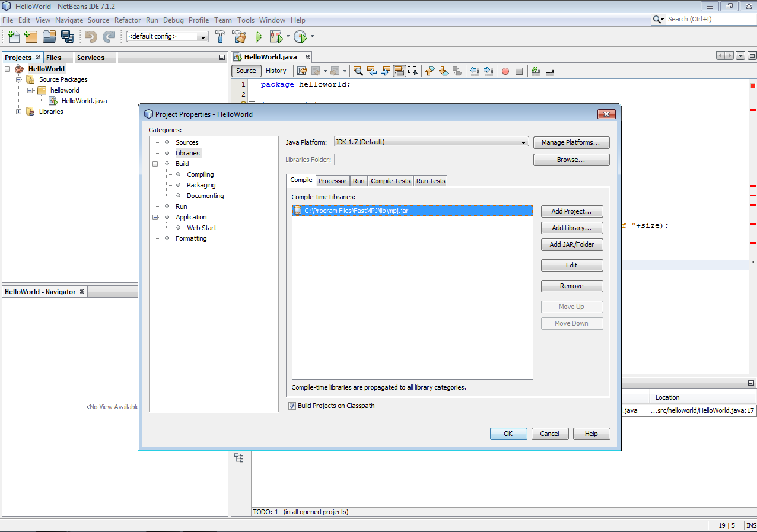757x532 pixels.
Task: Click Shift Line Right icon
Action: [488, 71]
